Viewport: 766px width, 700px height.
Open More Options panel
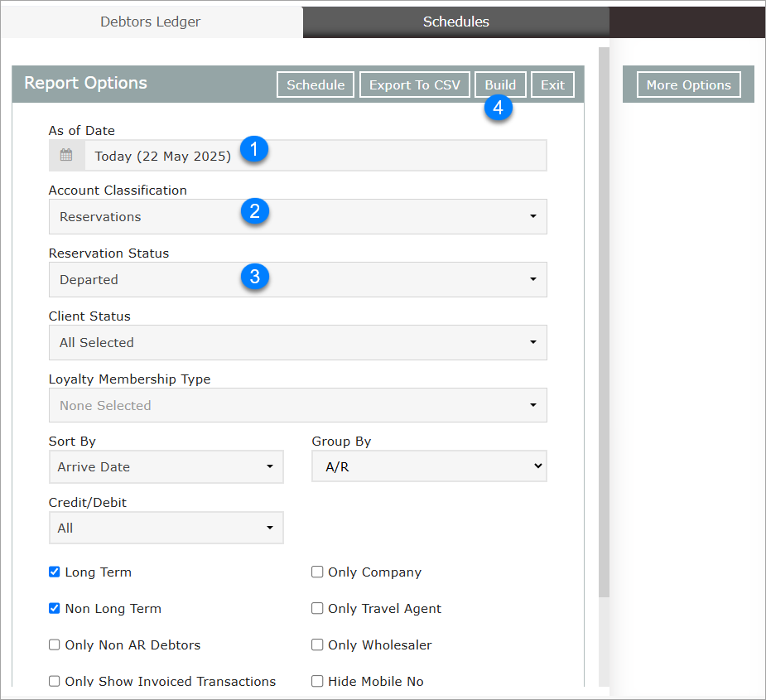pos(688,85)
